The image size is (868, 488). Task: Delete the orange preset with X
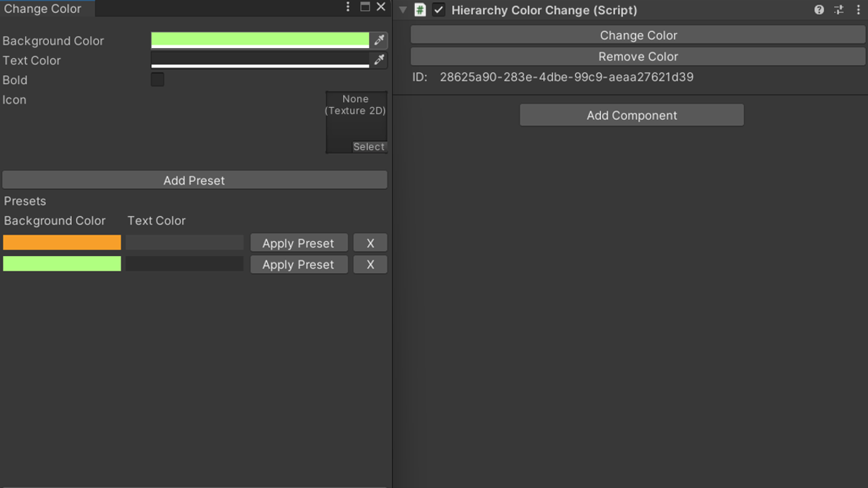coord(370,243)
